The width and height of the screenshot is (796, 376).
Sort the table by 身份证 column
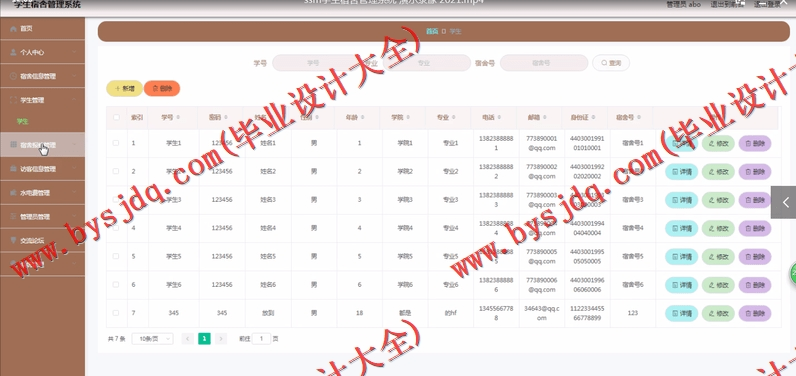pos(594,118)
